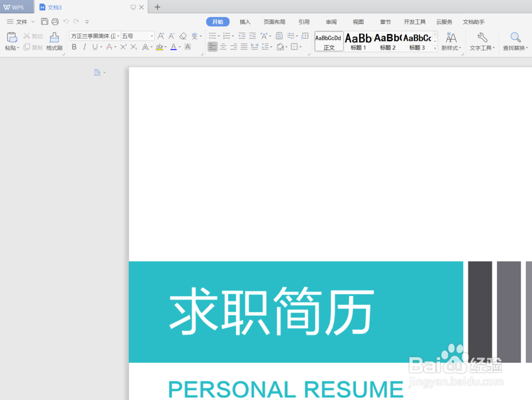
Task: Open the 文档助手 tab
Action: [x=473, y=22]
